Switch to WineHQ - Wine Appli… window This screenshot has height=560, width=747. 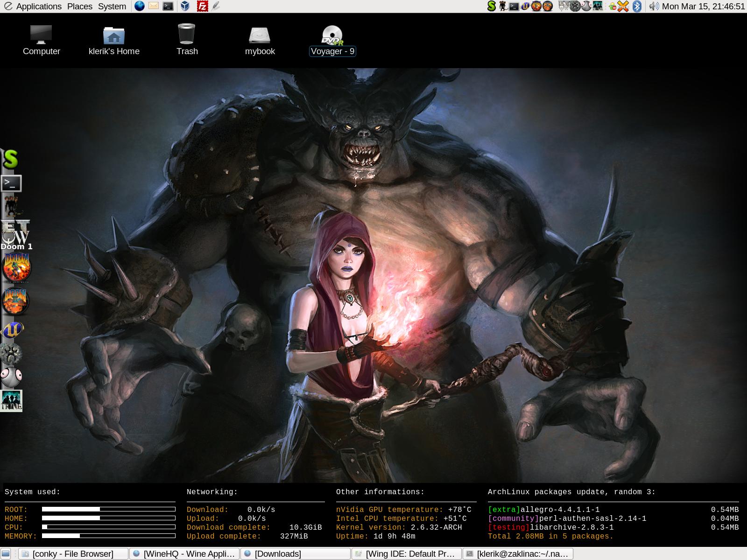(x=184, y=554)
